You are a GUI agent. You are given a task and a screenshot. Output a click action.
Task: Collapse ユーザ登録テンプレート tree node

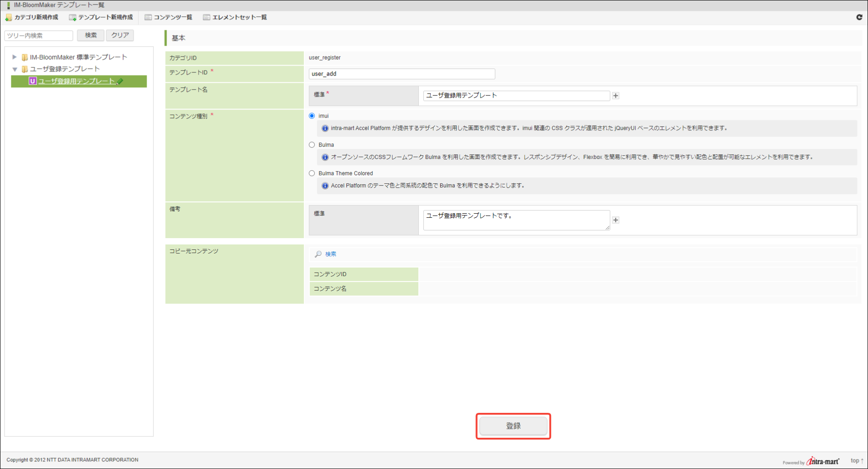(x=14, y=69)
